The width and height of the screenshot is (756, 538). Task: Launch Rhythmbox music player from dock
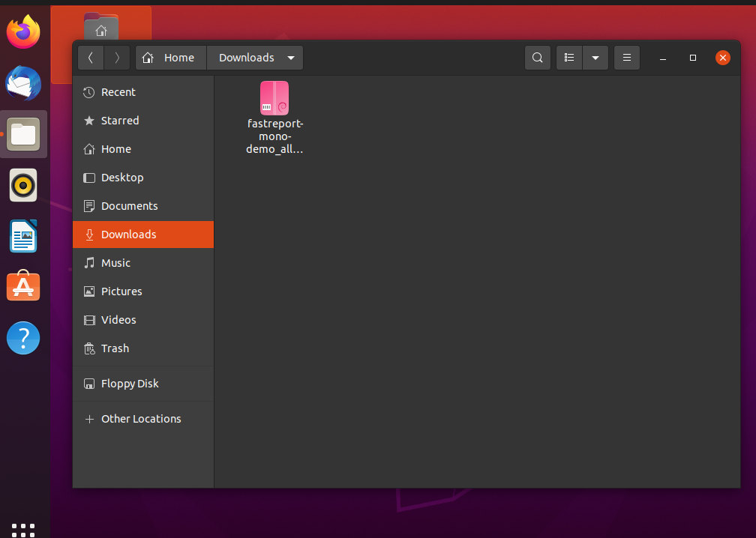point(23,185)
